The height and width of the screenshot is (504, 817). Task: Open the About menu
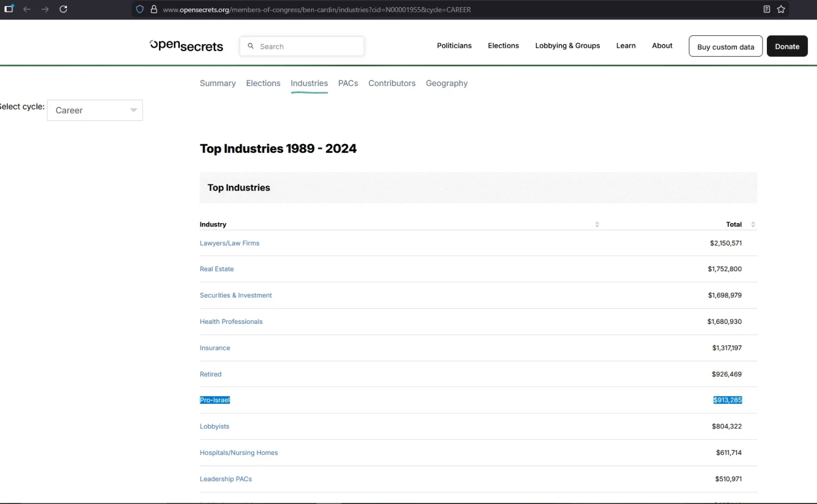662,46
